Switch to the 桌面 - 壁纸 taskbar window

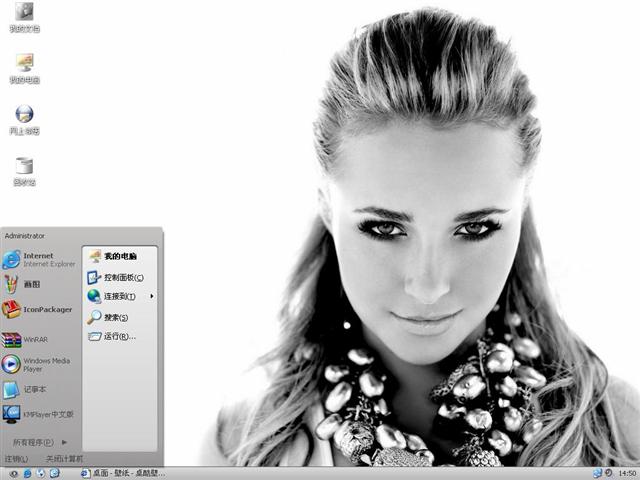[123, 473]
